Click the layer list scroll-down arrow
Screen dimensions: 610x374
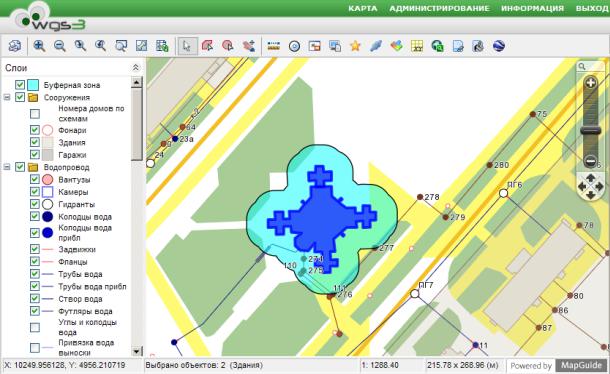coord(137,351)
